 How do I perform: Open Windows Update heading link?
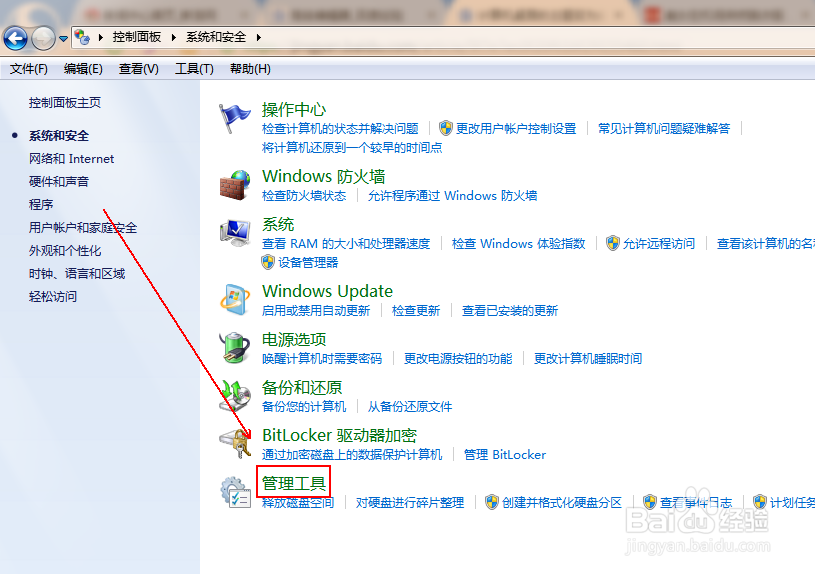point(327,291)
